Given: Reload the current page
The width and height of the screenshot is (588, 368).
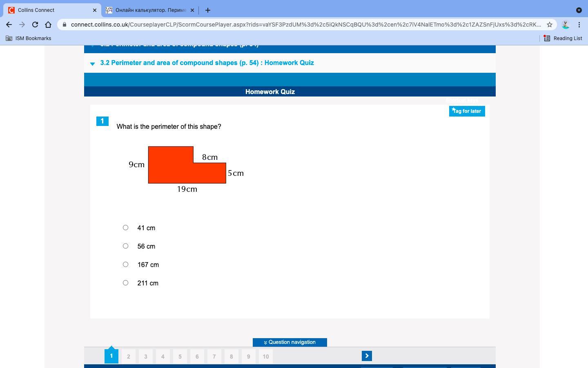Looking at the screenshot, I should pyautogui.click(x=35, y=25).
